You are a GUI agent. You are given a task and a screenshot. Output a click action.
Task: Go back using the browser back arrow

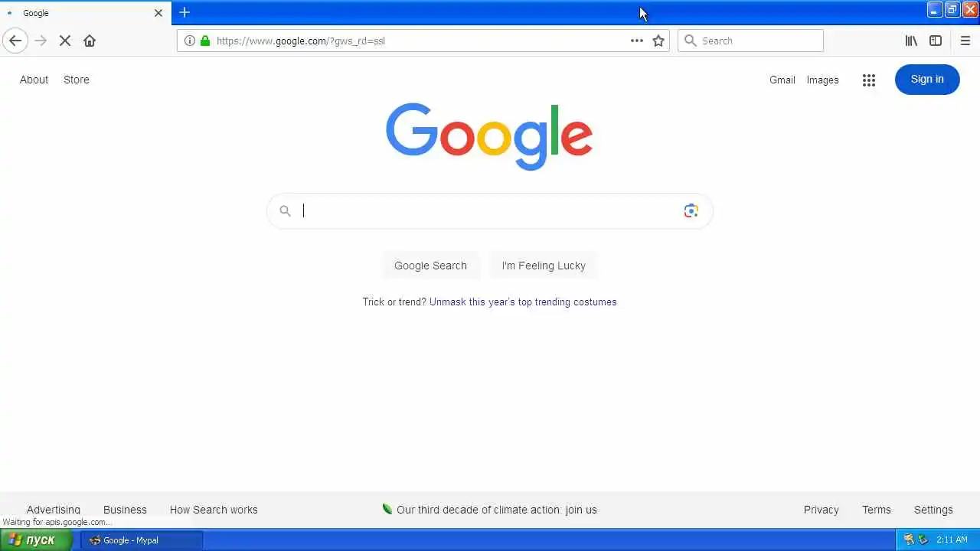(15, 41)
